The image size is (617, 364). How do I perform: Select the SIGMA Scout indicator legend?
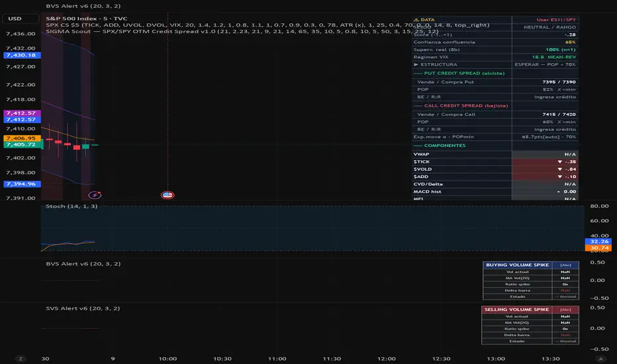point(242,31)
